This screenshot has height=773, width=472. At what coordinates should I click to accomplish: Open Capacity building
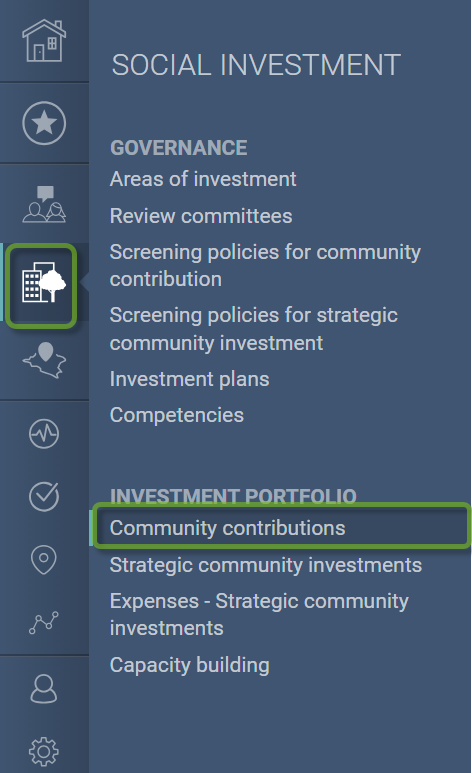click(189, 665)
